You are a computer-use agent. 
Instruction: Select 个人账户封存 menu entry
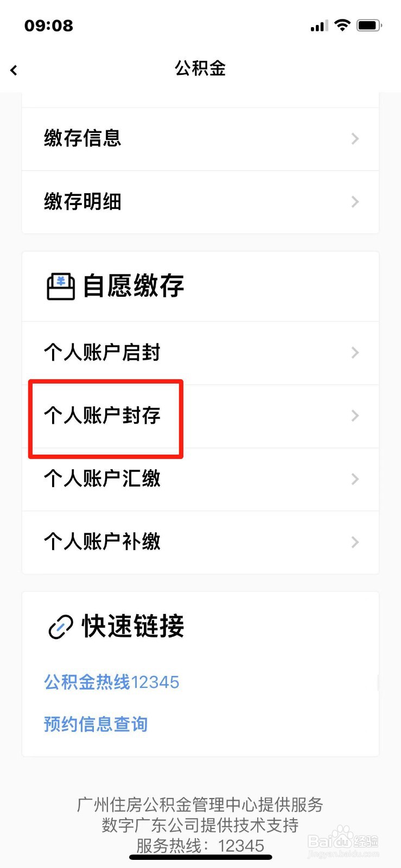(x=200, y=416)
